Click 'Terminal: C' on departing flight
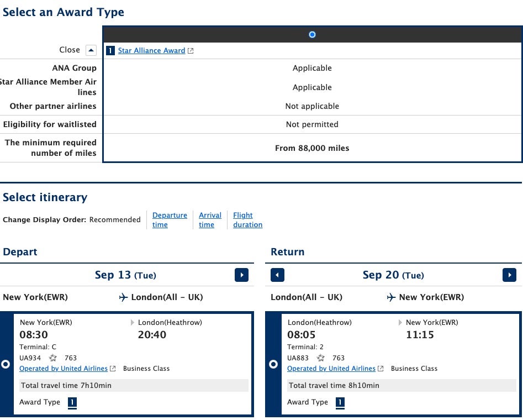Screen dimensions: 523x420 tap(38, 347)
